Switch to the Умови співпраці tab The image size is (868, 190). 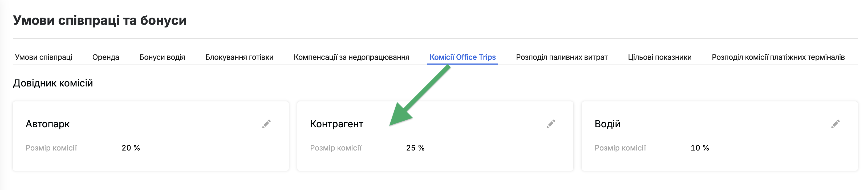point(43,57)
